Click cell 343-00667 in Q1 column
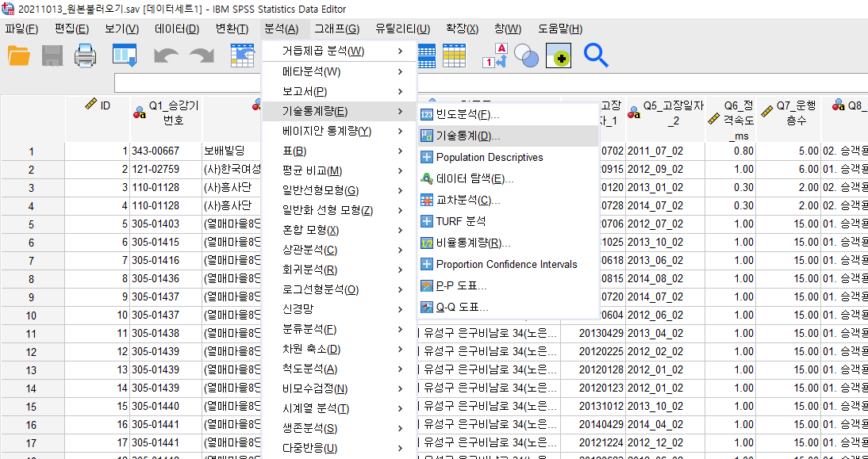Image resolution: width=868 pixels, height=459 pixels. (x=166, y=151)
